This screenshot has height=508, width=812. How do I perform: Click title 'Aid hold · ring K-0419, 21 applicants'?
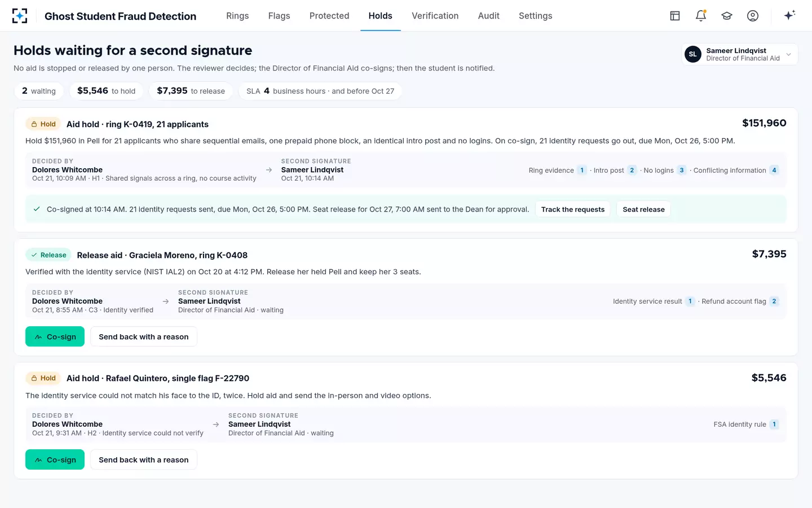coord(138,124)
